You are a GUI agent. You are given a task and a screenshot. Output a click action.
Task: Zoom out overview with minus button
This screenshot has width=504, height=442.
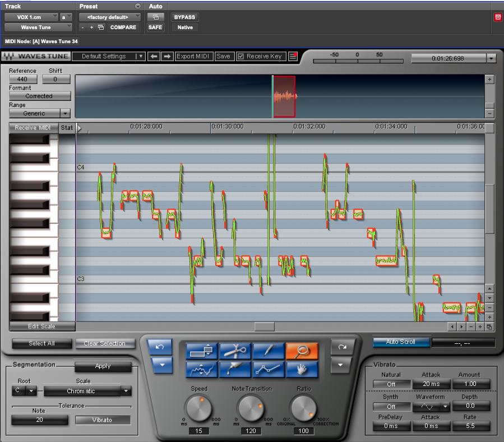tap(489, 113)
